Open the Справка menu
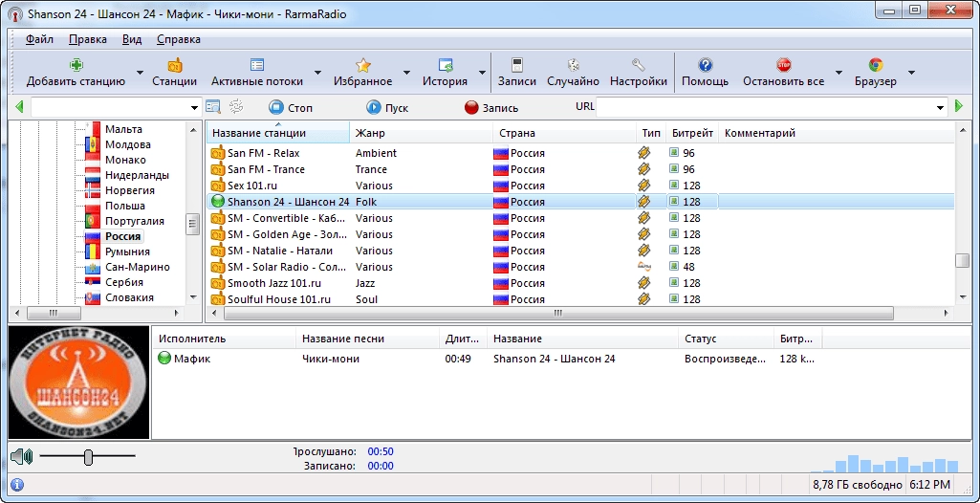The image size is (980, 503). coord(179,39)
